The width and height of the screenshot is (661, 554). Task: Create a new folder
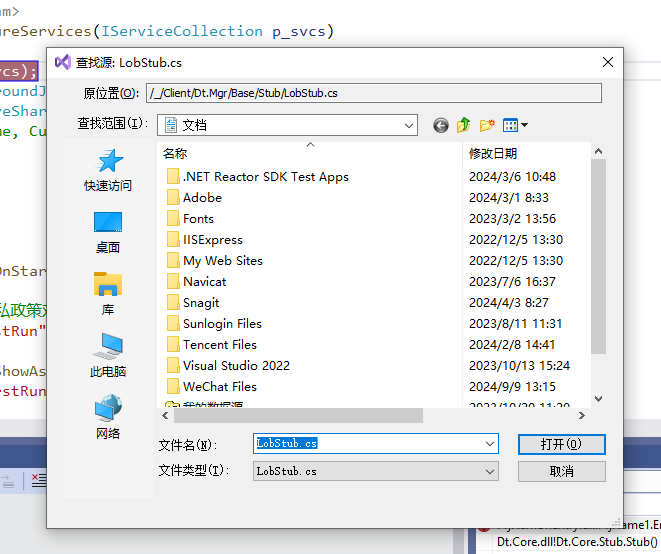point(487,125)
